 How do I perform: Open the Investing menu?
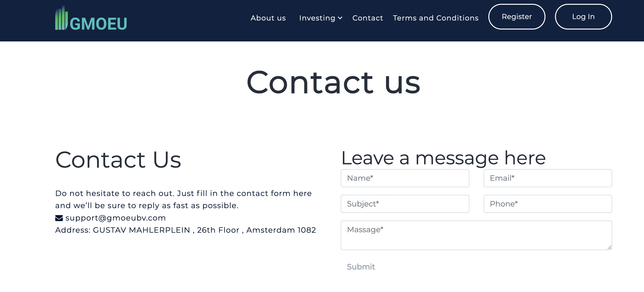coord(321,18)
